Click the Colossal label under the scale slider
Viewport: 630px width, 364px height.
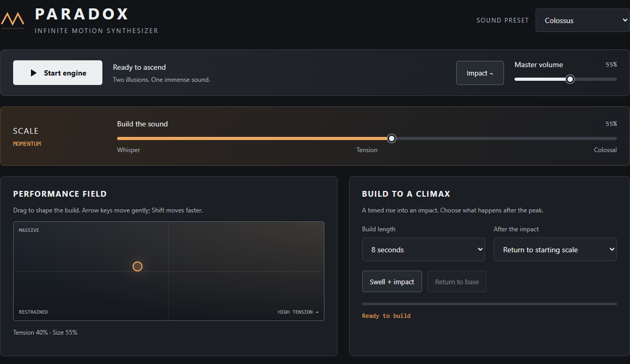click(605, 150)
